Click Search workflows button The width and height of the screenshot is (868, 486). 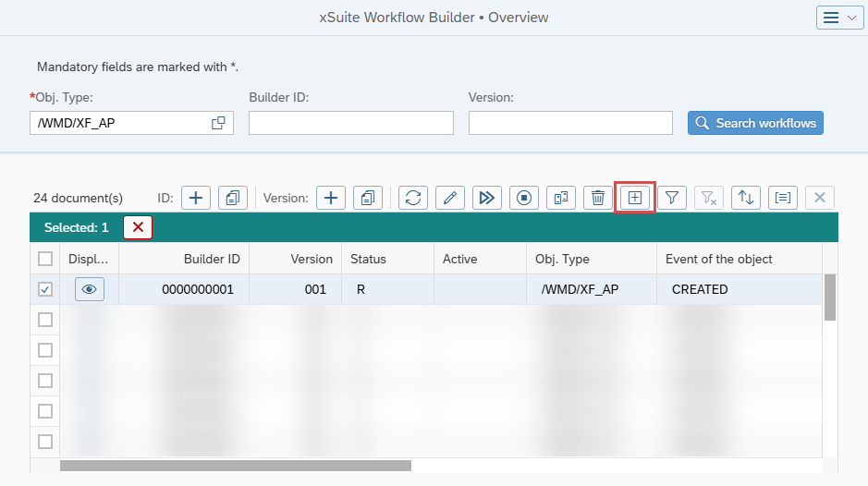(755, 123)
